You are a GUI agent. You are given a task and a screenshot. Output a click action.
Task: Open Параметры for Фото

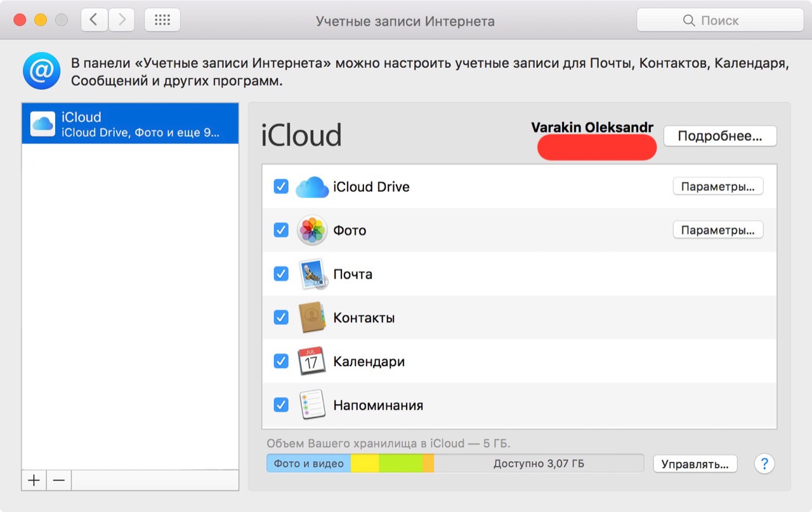click(x=718, y=230)
